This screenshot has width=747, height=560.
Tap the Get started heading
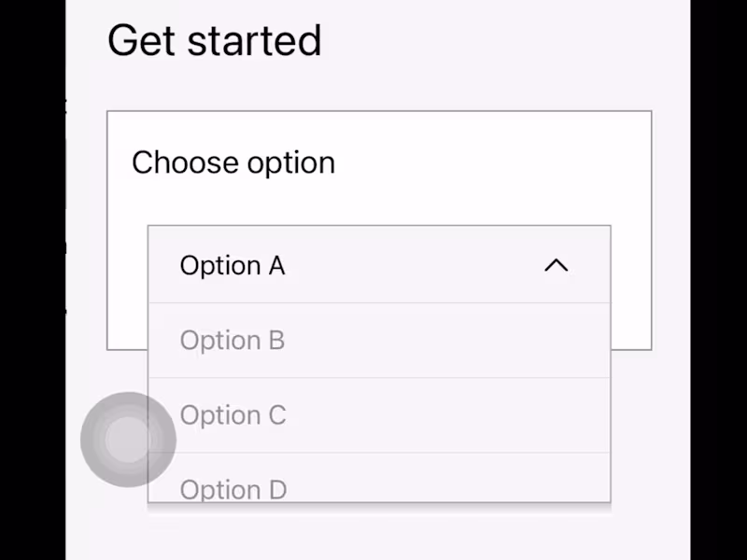point(215,39)
